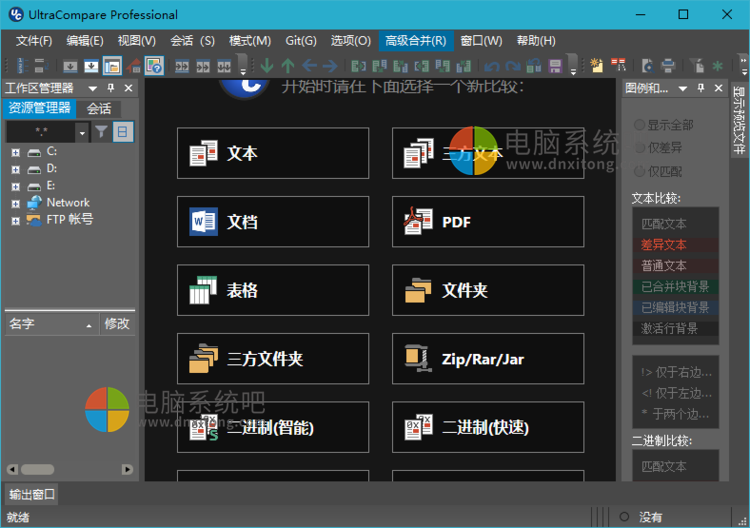This screenshot has height=528, width=750.
Task: Open 高级合并(R) menu
Action: coord(416,41)
